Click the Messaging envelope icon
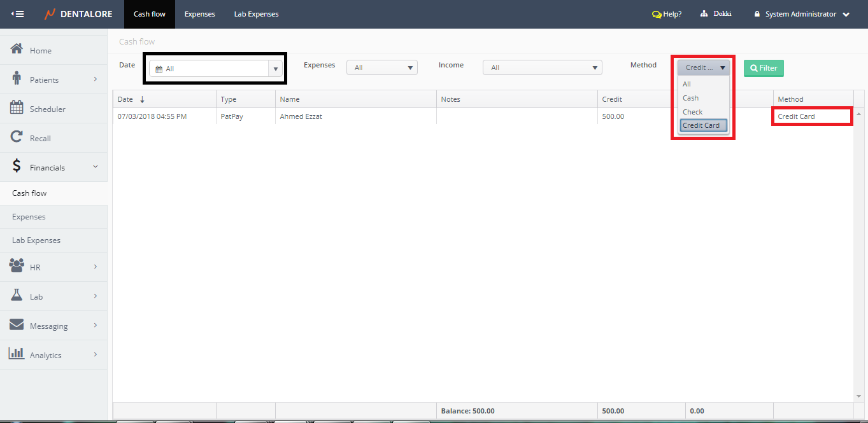 pyautogui.click(x=17, y=325)
